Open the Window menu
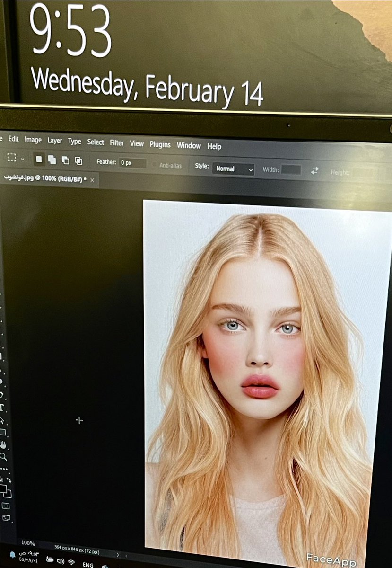The width and height of the screenshot is (392, 568). pyautogui.click(x=189, y=145)
